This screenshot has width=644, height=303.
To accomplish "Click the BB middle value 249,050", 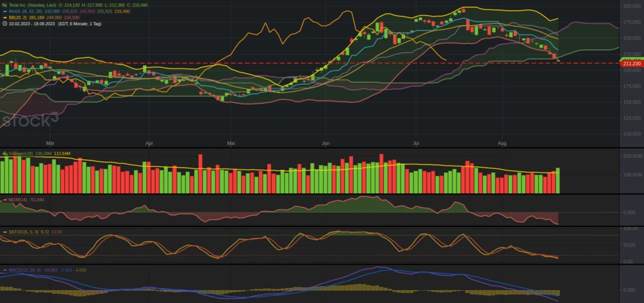I will (54, 17).
